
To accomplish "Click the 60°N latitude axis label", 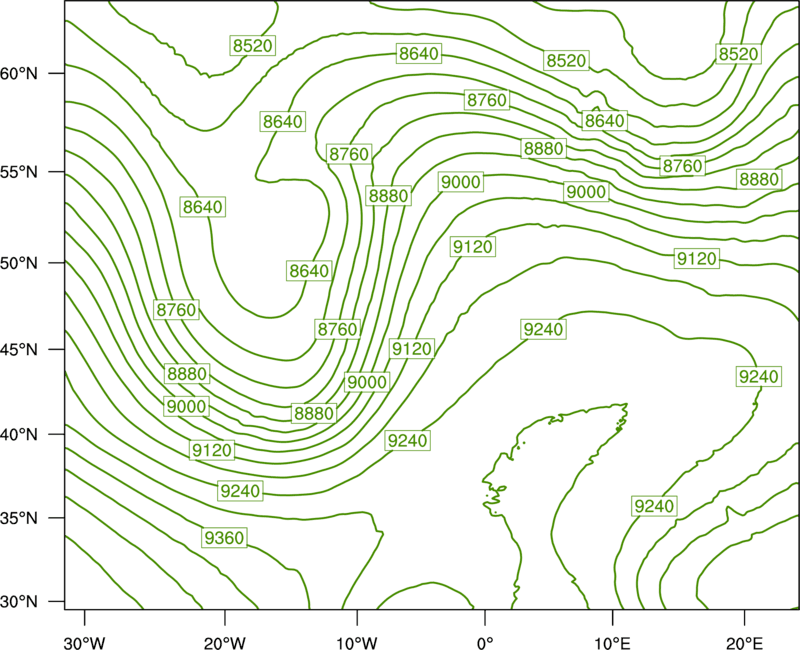I will coord(19,74).
